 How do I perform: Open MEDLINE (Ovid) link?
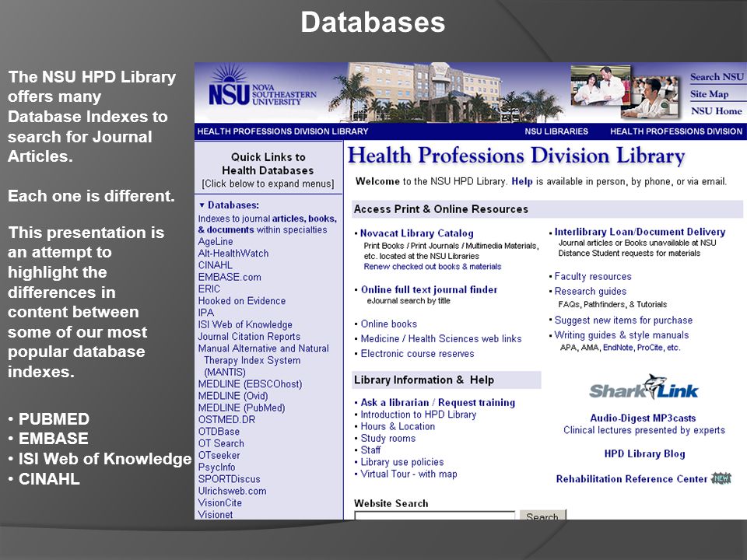coord(233,396)
